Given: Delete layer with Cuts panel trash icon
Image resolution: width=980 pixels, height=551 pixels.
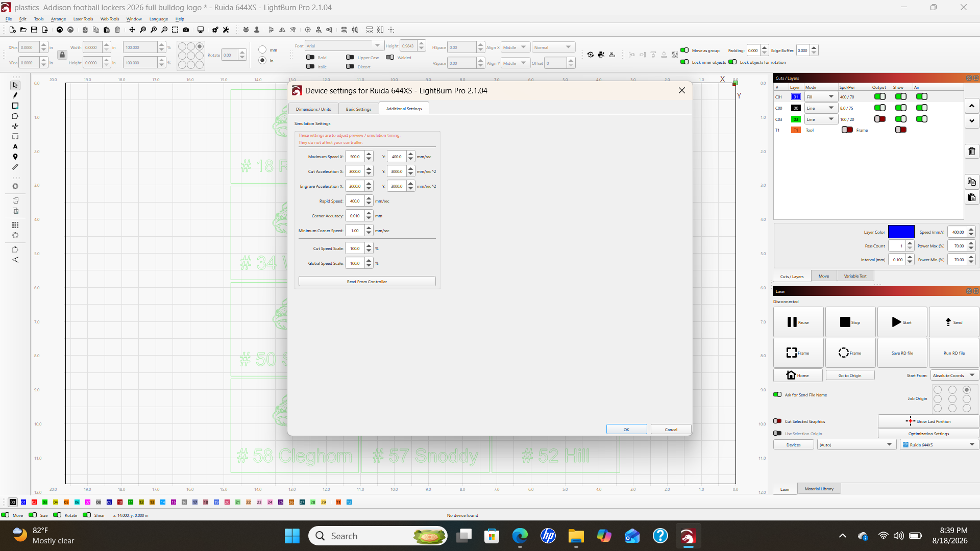Looking at the screenshot, I should click(x=972, y=151).
